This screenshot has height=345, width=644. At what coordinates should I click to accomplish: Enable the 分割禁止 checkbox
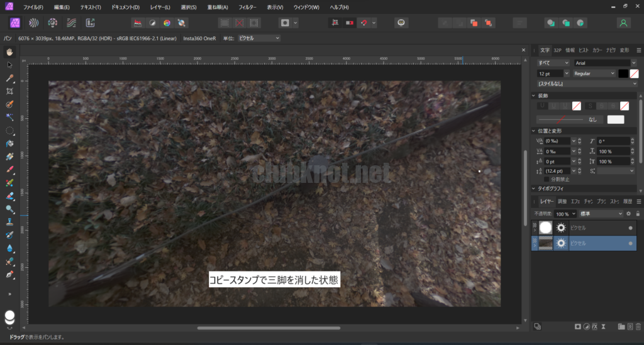[x=547, y=179]
